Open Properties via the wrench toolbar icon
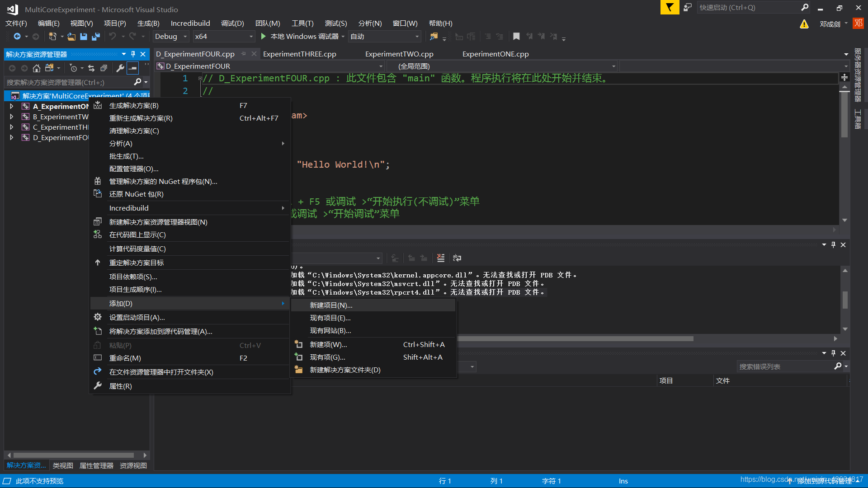This screenshot has width=868, height=488. pos(120,68)
